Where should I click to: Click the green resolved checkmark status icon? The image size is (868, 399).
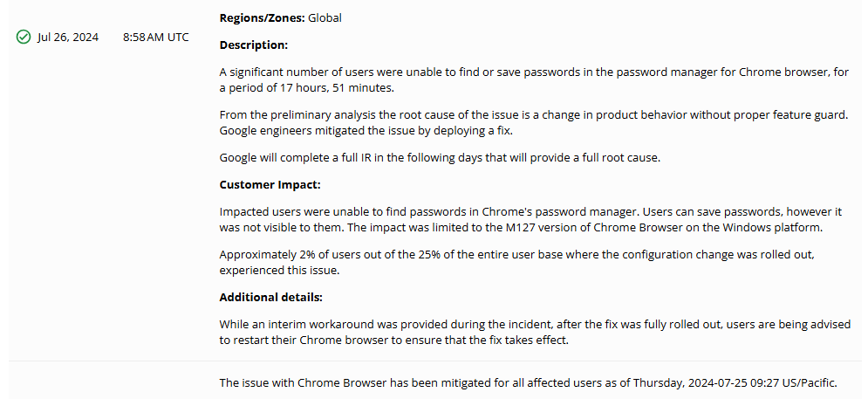[24, 38]
